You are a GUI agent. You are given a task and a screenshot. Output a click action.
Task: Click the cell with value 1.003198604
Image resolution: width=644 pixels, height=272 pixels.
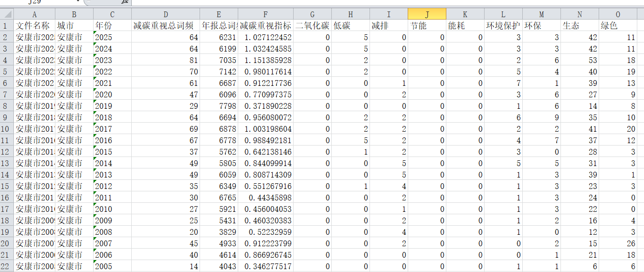[x=265, y=129]
